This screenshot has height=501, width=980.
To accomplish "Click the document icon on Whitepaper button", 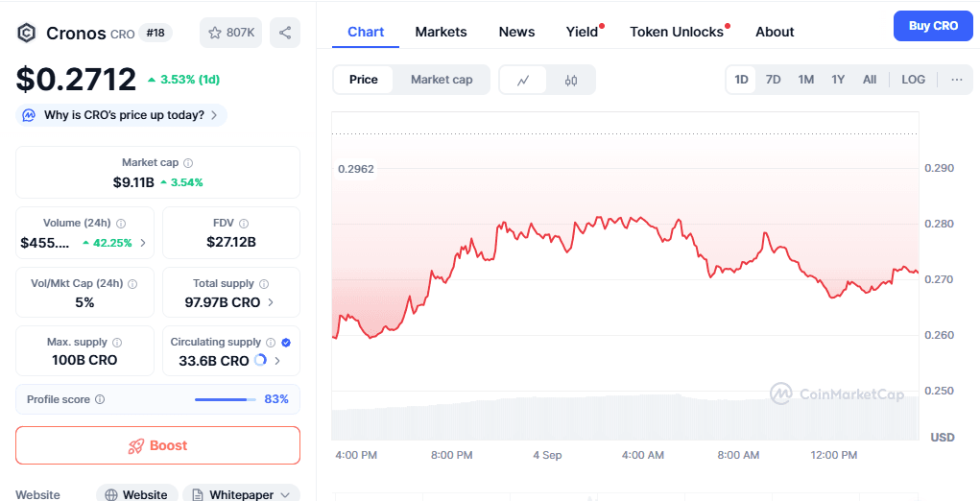I will [x=198, y=494].
